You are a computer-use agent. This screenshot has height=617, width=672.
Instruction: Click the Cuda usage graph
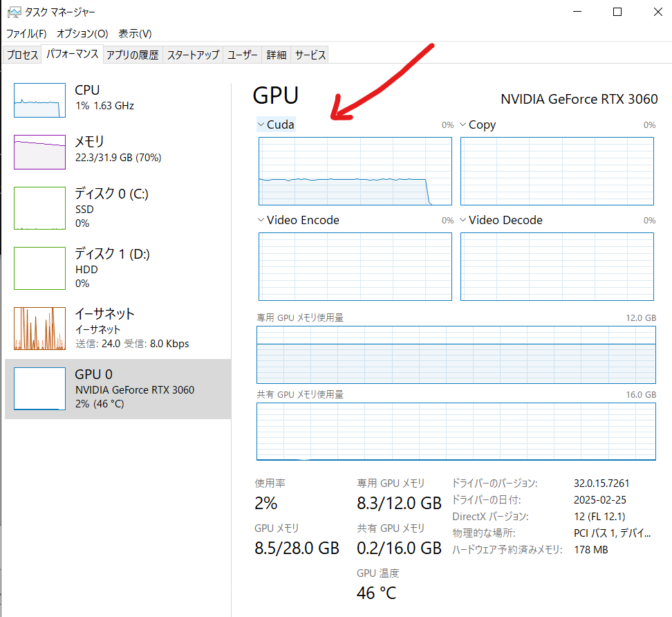355,171
